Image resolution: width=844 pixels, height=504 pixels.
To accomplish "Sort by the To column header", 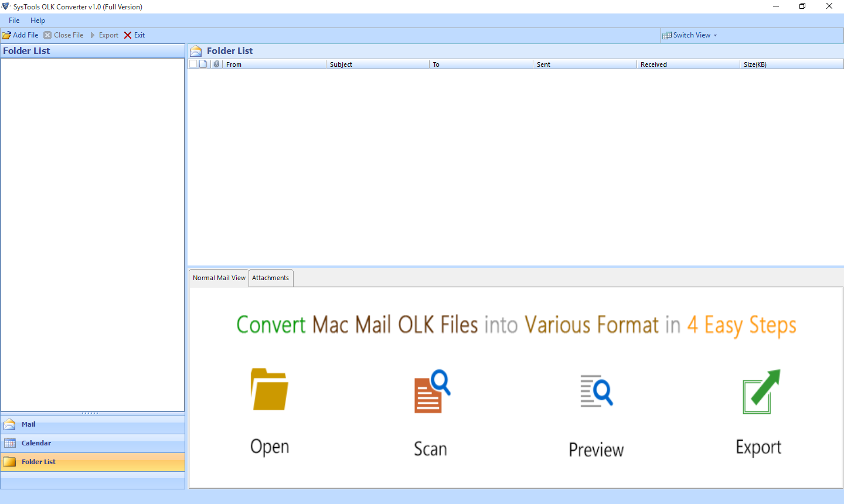I will (481, 64).
